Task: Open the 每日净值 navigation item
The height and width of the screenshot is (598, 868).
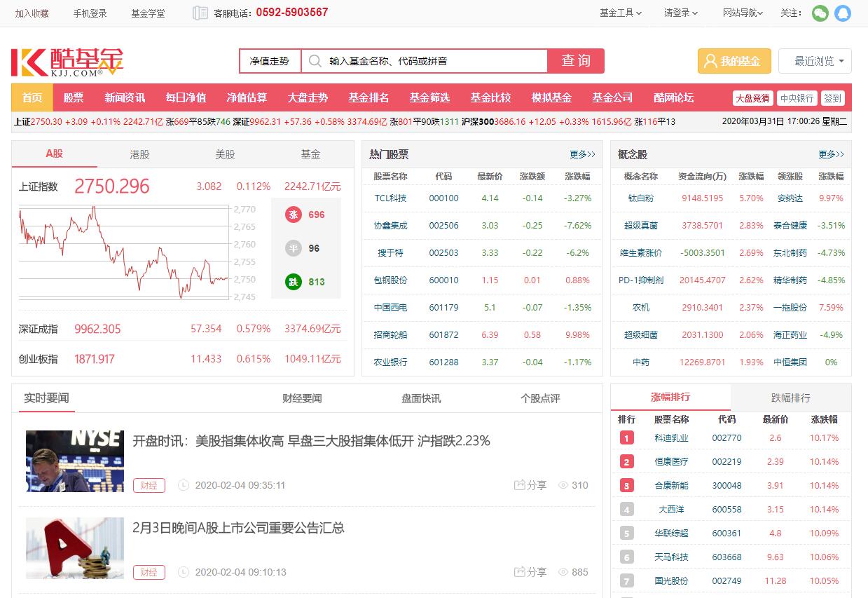Action: 186,97
